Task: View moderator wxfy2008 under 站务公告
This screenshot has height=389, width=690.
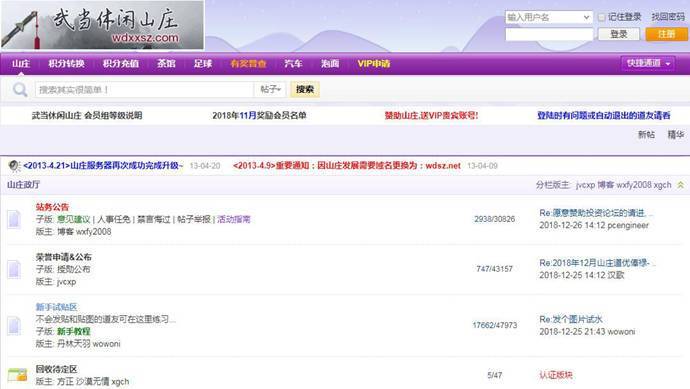Action: coord(94,231)
